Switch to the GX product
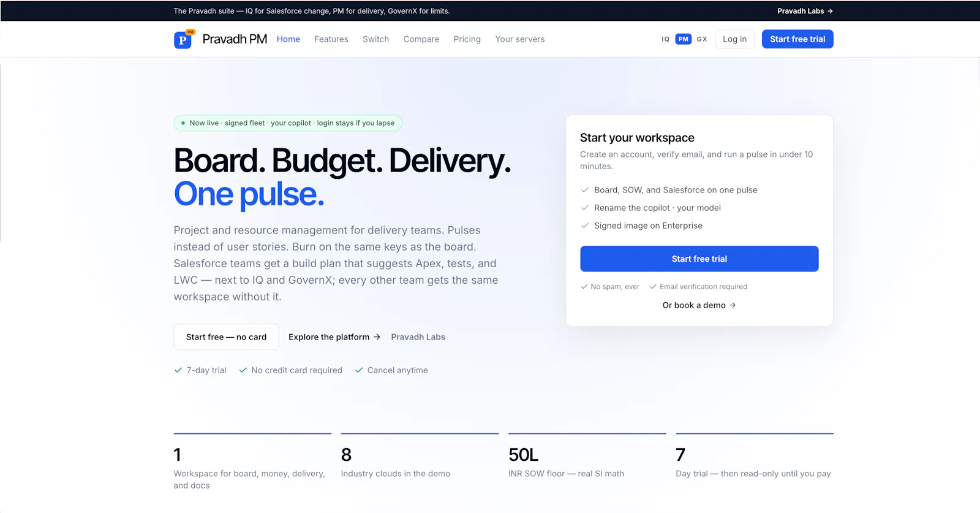The width and height of the screenshot is (980, 513). click(x=702, y=39)
